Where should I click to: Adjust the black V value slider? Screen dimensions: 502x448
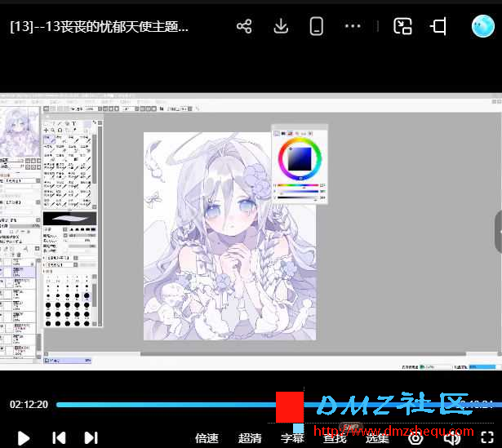pos(298,197)
